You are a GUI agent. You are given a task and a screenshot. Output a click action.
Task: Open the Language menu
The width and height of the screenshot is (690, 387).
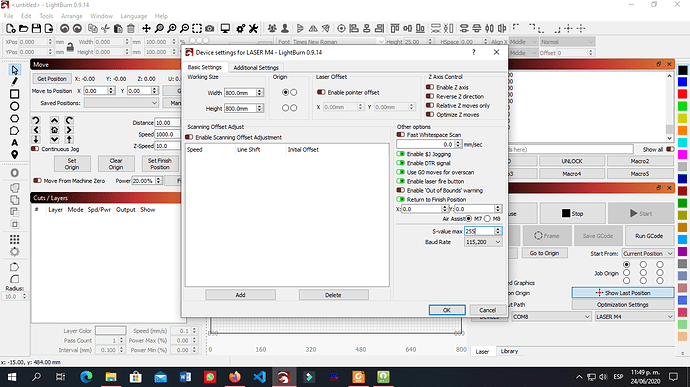[x=133, y=16]
